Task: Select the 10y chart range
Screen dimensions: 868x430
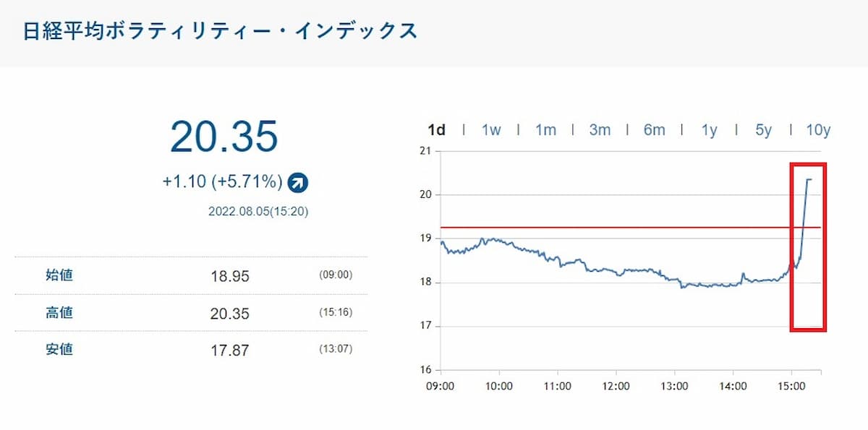Action: point(818,130)
